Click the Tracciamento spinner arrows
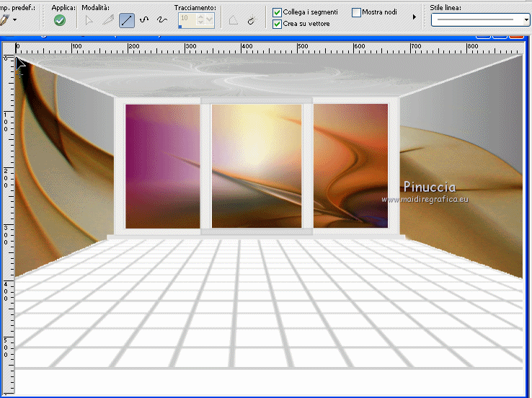 [x=201, y=19]
